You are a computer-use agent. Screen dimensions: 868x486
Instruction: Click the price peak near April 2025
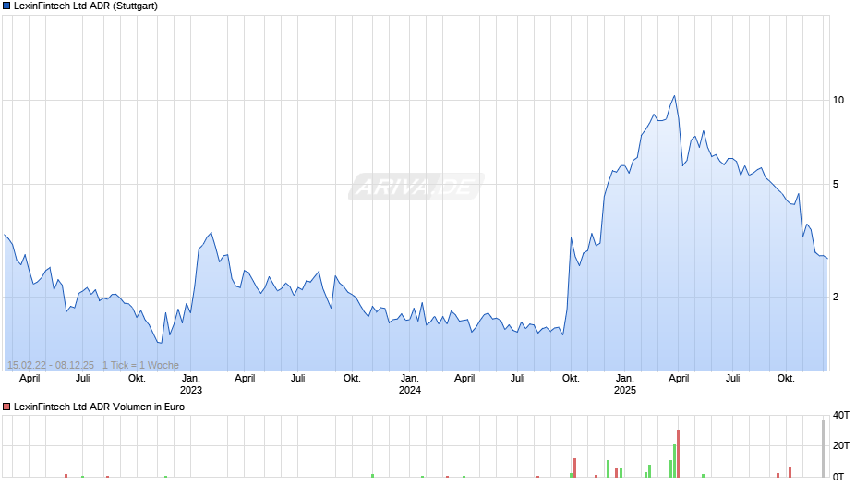674,96
